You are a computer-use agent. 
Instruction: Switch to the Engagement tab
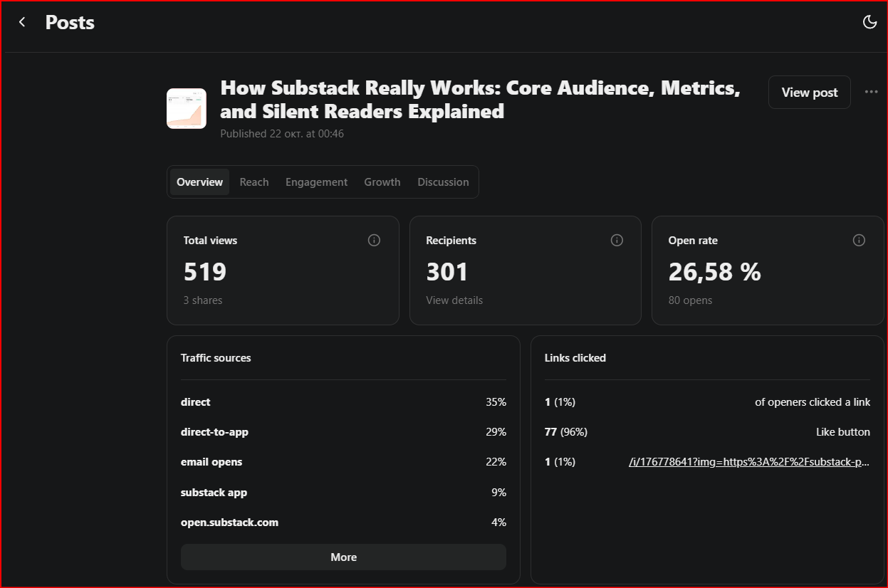[x=316, y=182]
